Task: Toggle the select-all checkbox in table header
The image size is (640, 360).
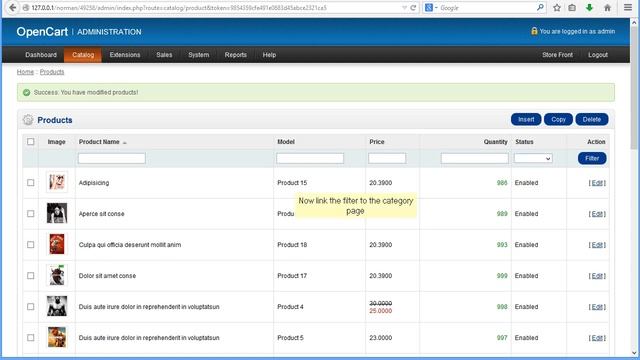Action: [31, 142]
